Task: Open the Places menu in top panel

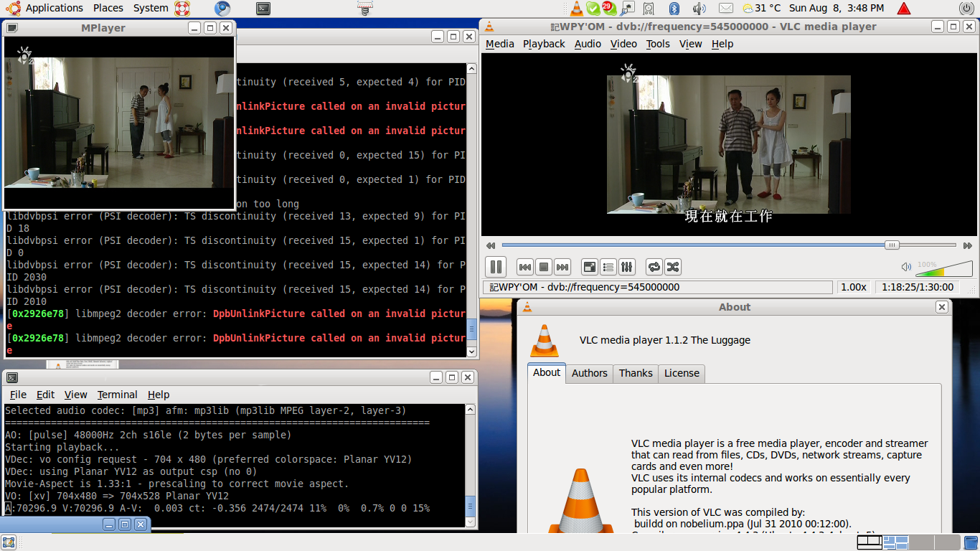Action: (108, 8)
